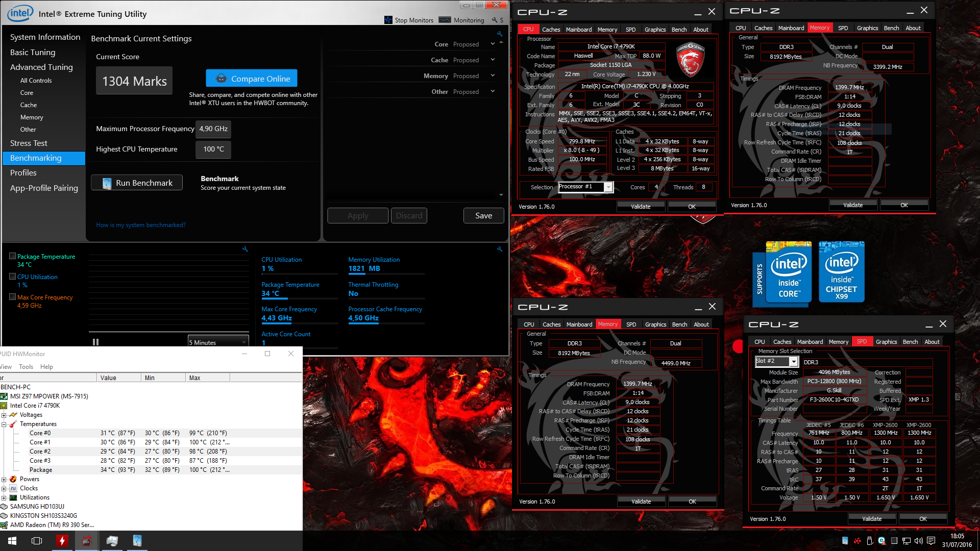
Task: Switch to SPD tab in top-right CPU-Z window
Action: [843, 28]
